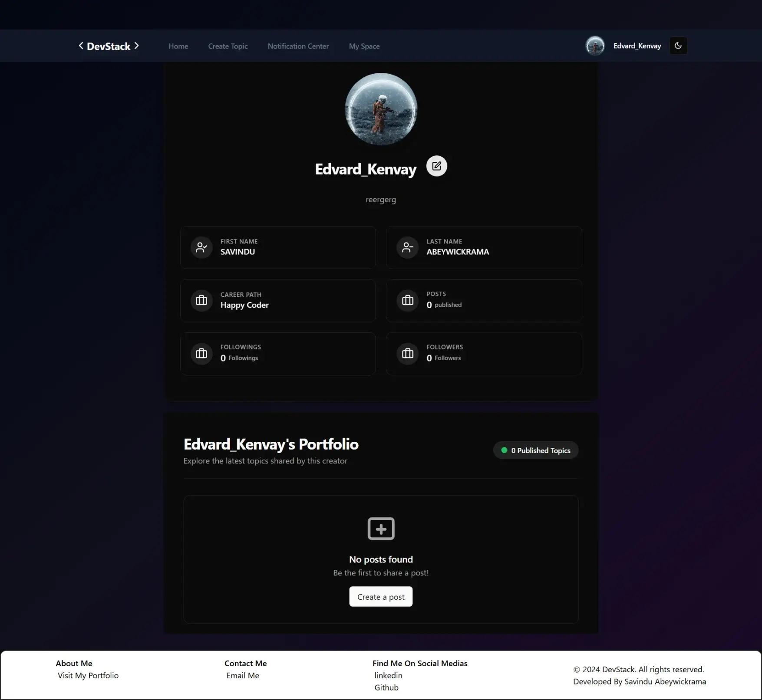This screenshot has width=762, height=700.
Task: Click the SAVINDU first name value
Action: tap(238, 252)
